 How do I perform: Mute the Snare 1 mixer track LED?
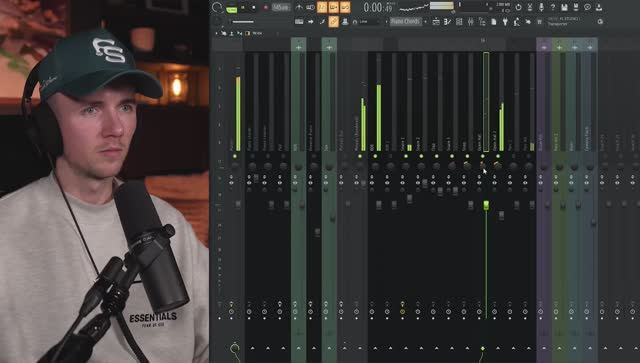pyautogui.click(x=406, y=156)
